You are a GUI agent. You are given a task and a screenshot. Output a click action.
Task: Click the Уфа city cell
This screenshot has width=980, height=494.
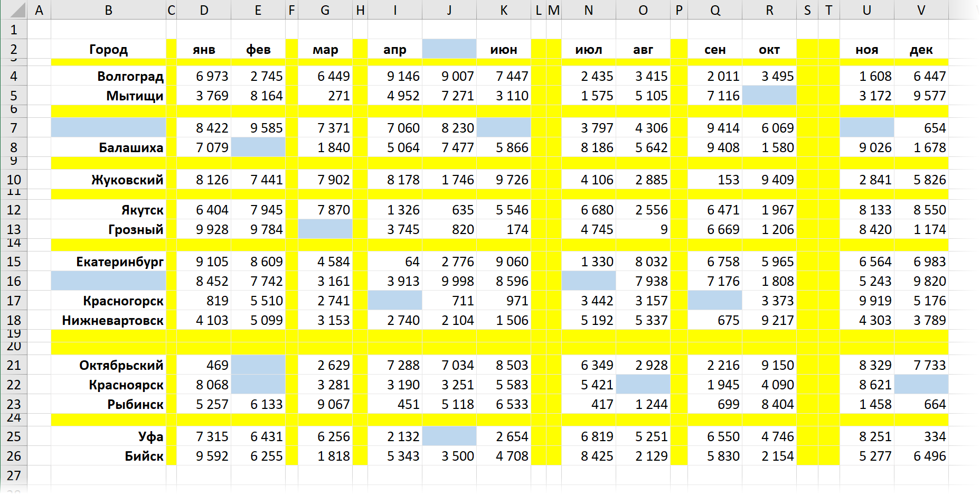108,436
